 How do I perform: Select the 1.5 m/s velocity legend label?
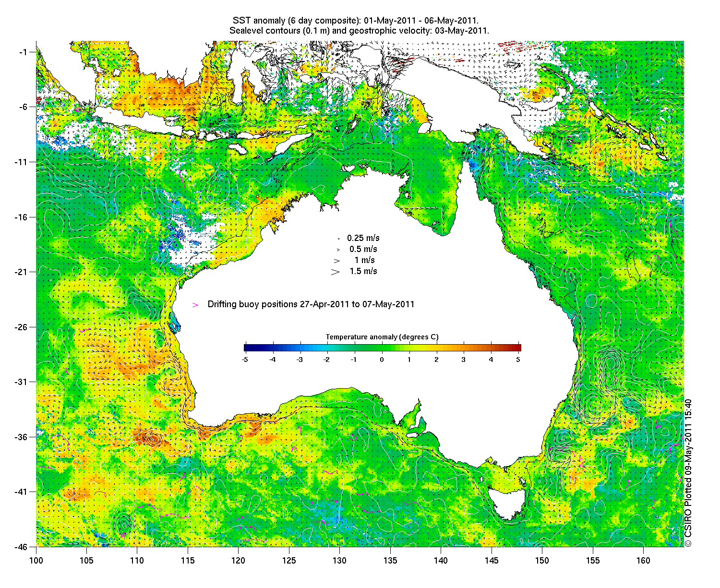(363, 271)
